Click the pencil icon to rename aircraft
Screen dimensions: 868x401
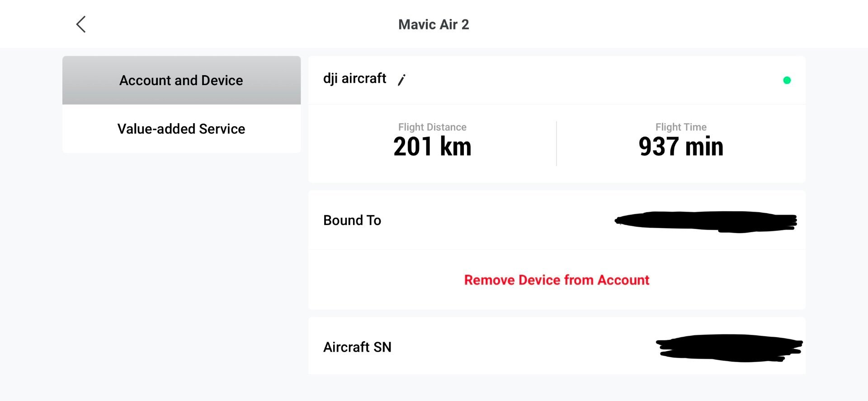coord(401,80)
